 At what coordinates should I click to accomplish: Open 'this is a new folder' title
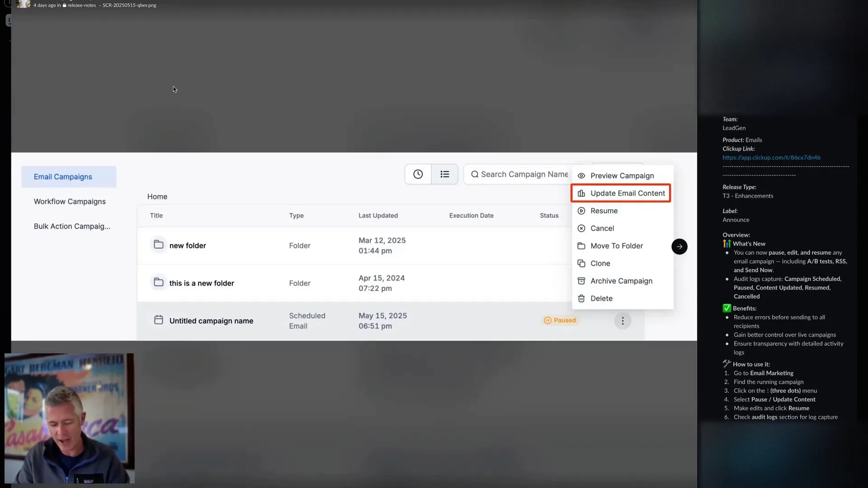(x=202, y=283)
